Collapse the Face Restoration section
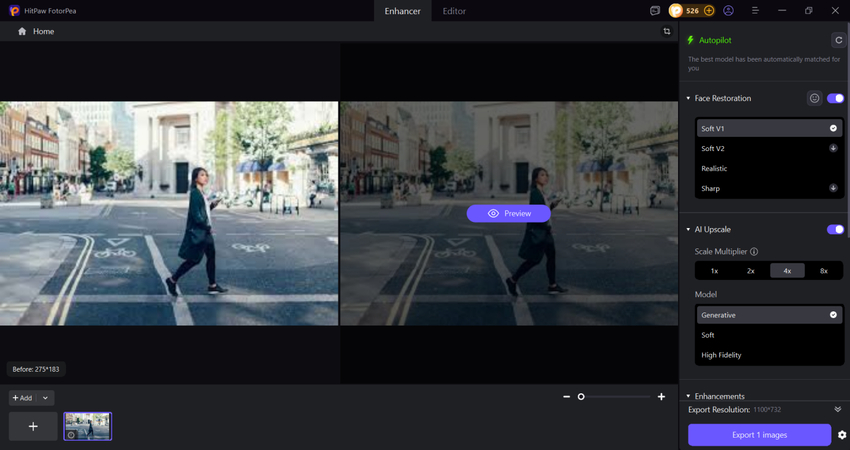 [x=688, y=98]
